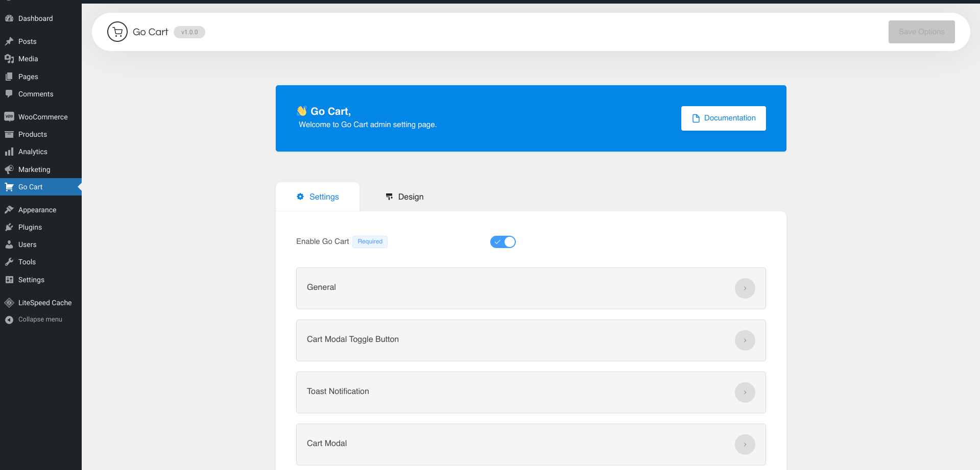Expand the Cart Modal Toggle Button chevron

tap(745, 340)
